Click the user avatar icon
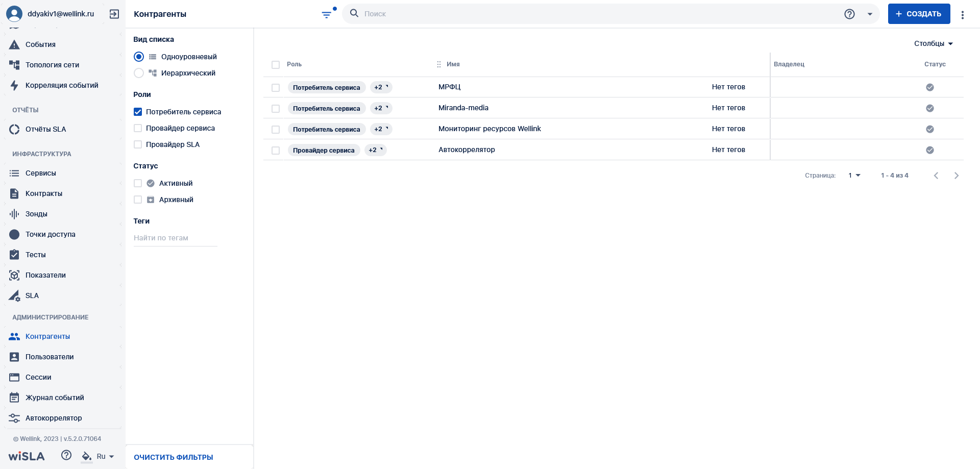This screenshot has width=980, height=469. (x=14, y=14)
